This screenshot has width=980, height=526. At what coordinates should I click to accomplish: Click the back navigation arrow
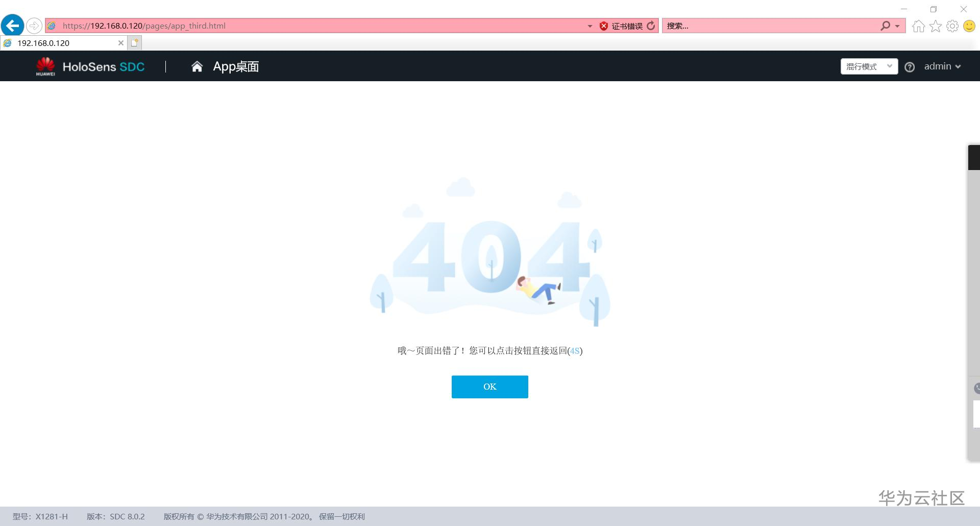[12, 25]
